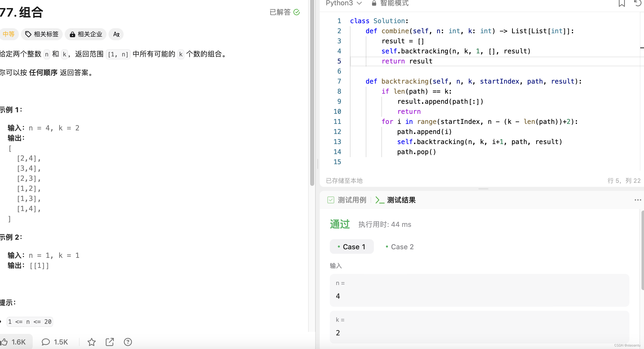Favorite the problem with the star icon
644x349 pixels.
click(91, 342)
